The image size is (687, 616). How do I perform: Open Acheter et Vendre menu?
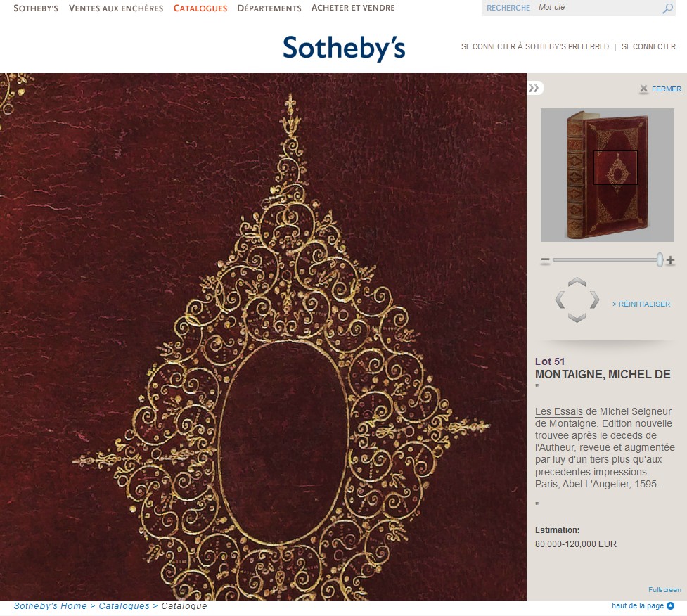pos(353,8)
